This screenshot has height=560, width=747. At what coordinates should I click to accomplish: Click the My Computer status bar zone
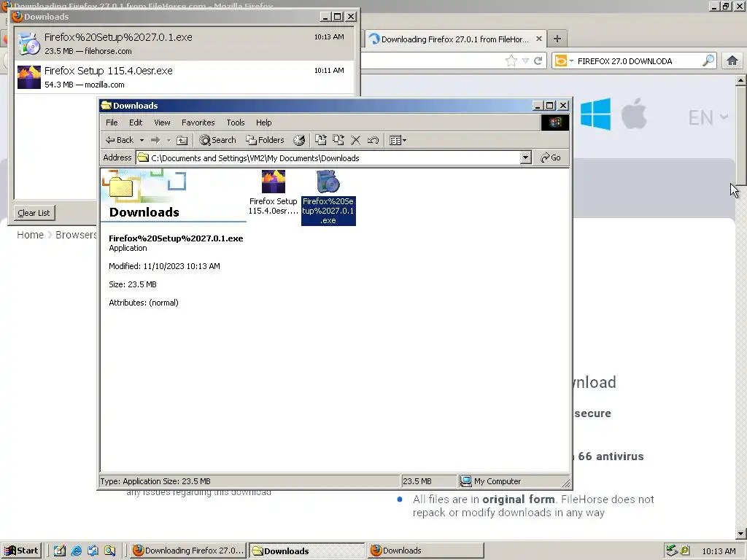click(x=512, y=481)
